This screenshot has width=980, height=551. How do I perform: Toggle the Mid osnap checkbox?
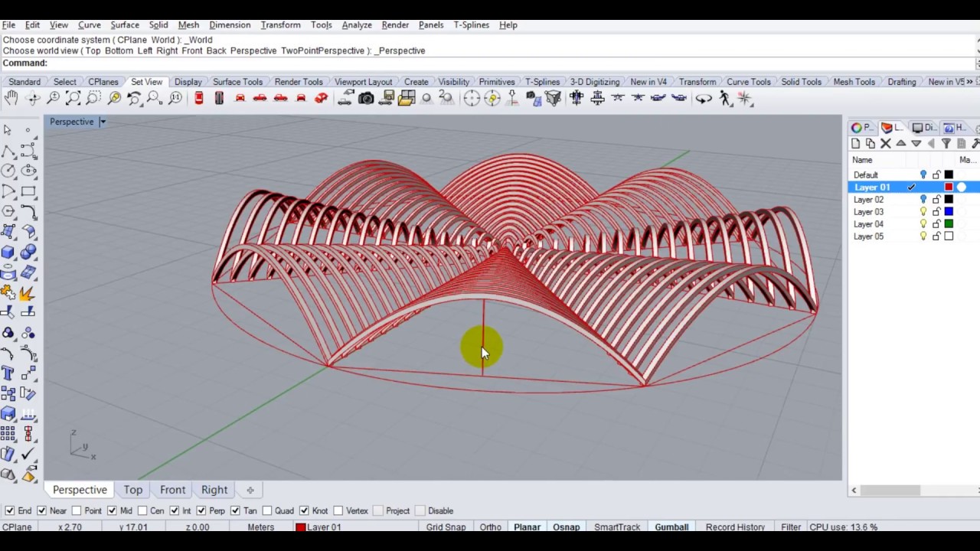pos(112,510)
